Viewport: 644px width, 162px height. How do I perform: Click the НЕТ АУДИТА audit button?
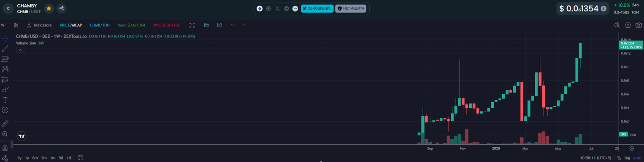tap(351, 8)
